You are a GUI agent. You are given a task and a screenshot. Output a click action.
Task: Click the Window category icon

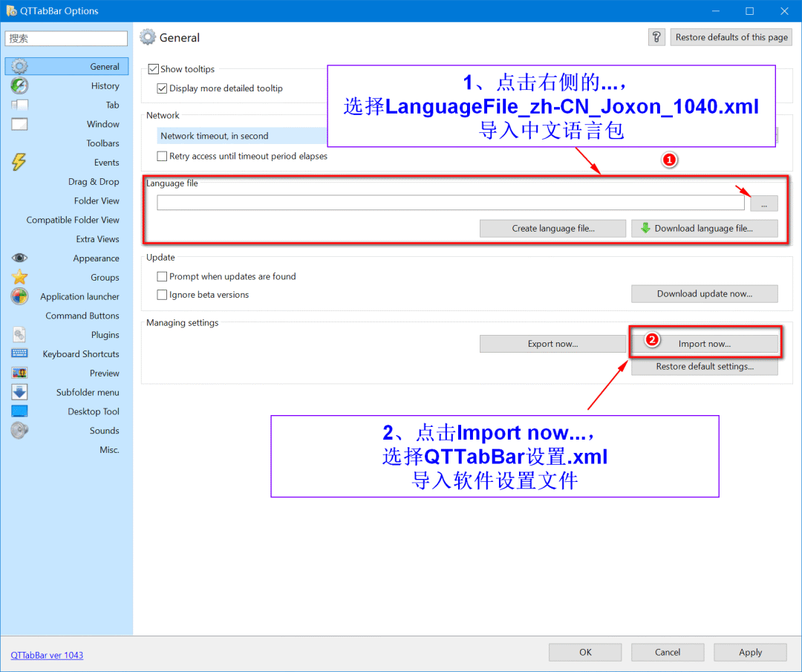click(x=19, y=124)
